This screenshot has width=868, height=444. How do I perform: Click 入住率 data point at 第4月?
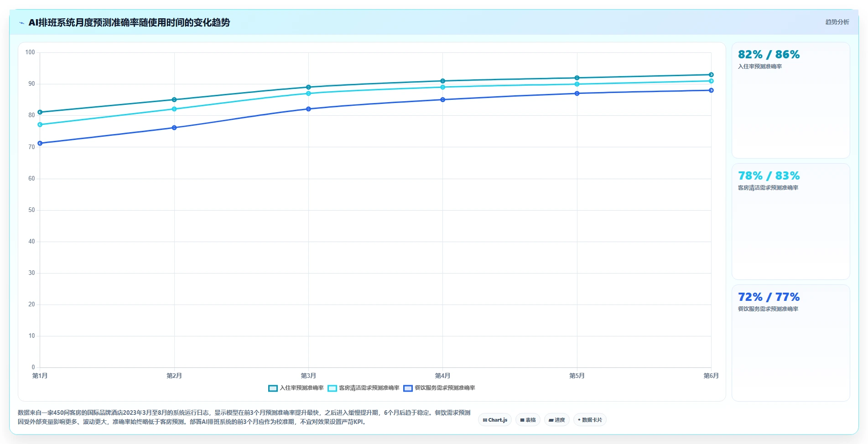442,81
